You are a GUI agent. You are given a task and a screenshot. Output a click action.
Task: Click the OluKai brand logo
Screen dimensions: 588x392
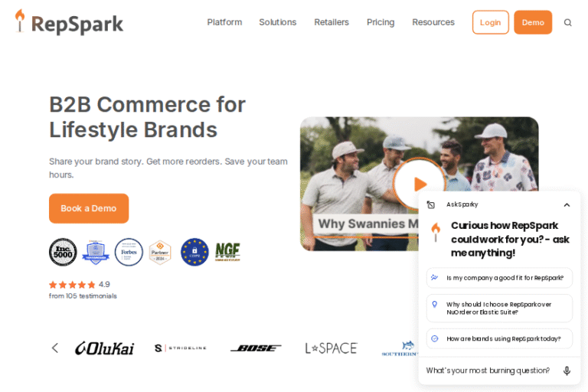[x=105, y=348]
